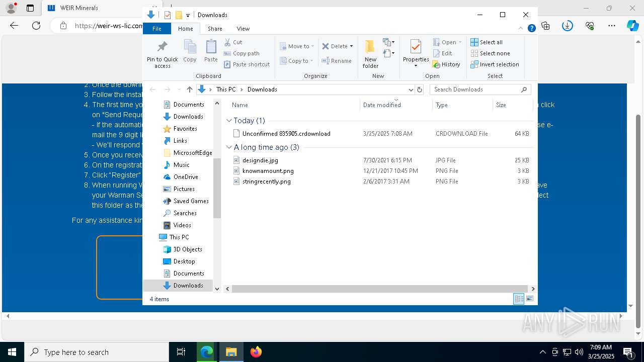Click the Windows Start button

(12, 352)
